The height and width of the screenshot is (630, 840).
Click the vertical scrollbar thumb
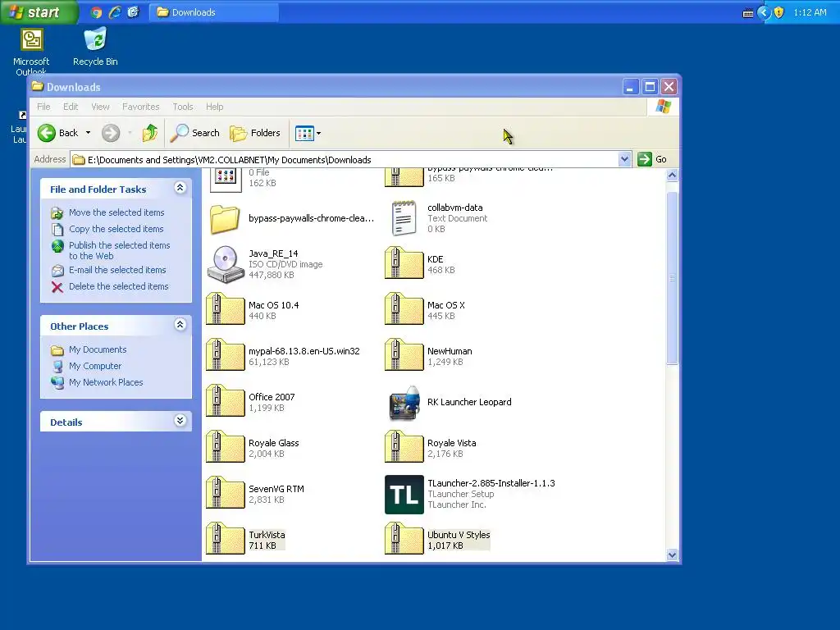(x=673, y=278)
